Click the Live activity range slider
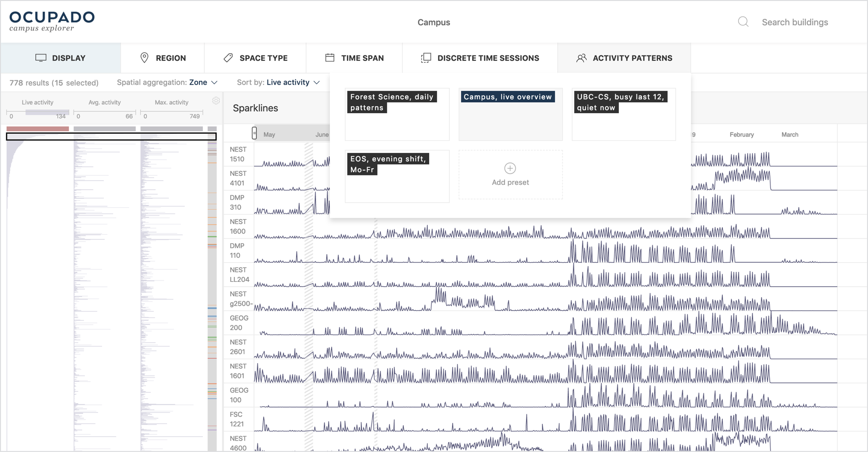Image resolution: width=868 pixels, height=452 pixels. [x=38, y=112]
